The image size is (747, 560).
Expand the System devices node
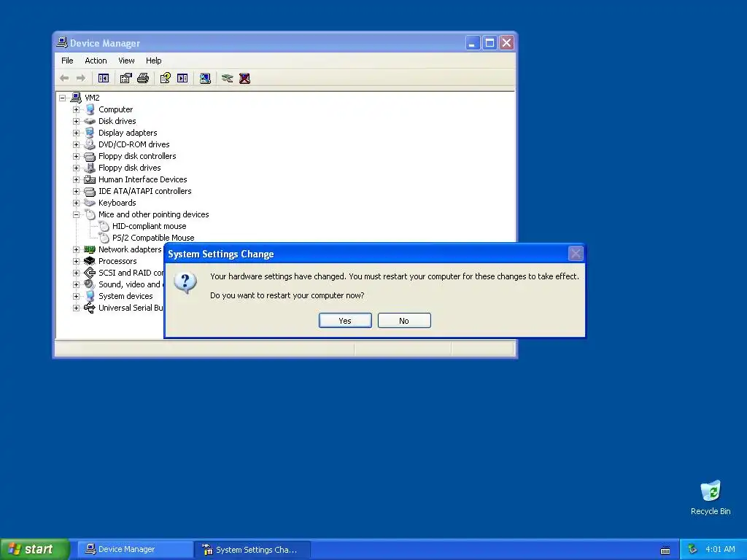[76, 296]
